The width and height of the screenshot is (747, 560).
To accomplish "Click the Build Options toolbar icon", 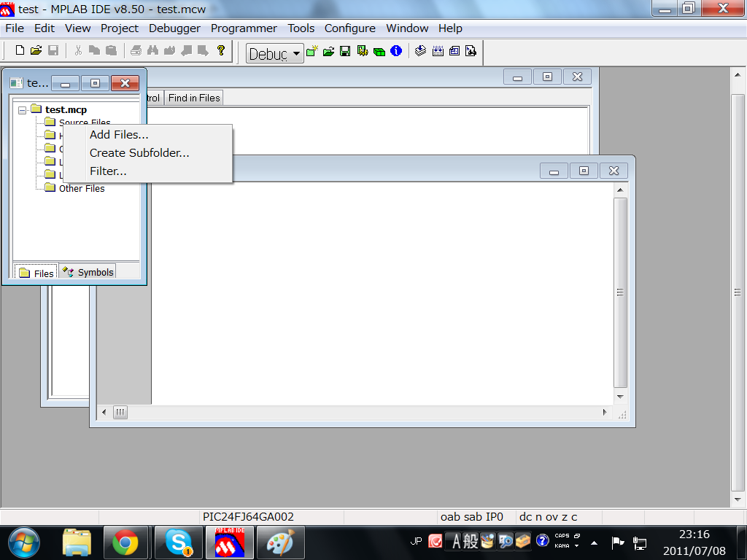I will [362, 51].
